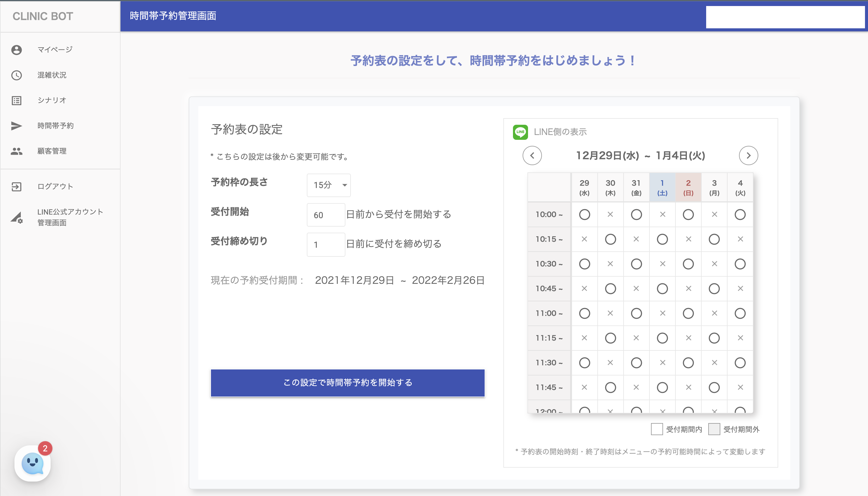Select the 11:00 slot circle on 4(火)
868x496 pixels.
pos(740,313)
